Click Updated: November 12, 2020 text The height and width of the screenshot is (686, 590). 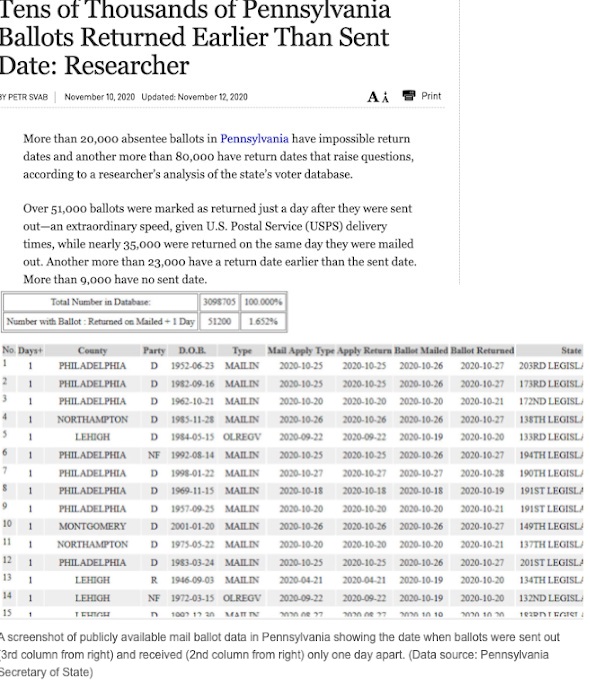(194, 97)
